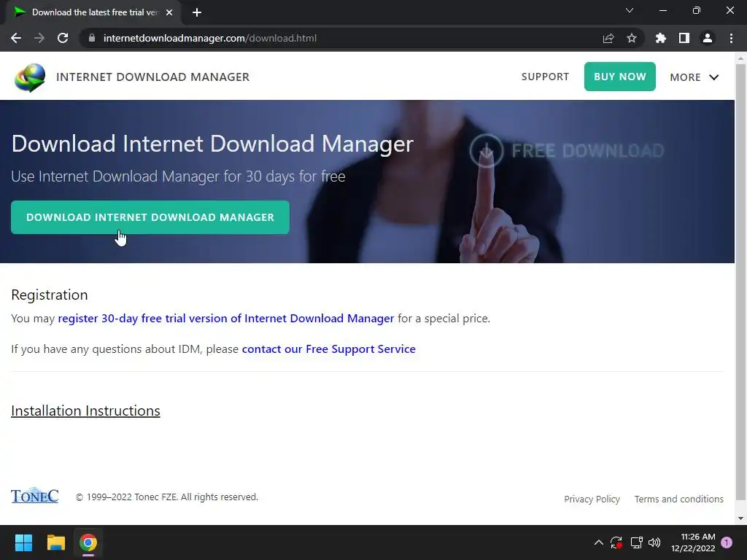The image size is (747, 560).
Task: Show hidden system tray icons chevron
Action: 599,542
